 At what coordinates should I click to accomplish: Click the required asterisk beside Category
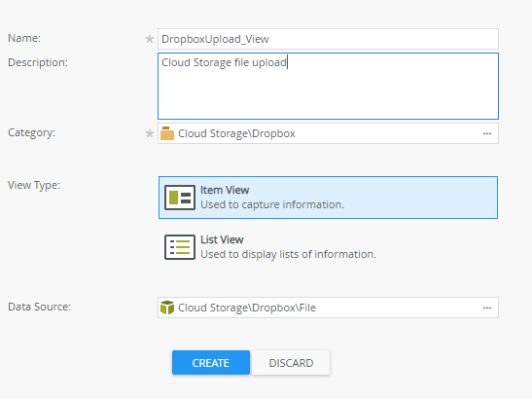click(150, 133)
